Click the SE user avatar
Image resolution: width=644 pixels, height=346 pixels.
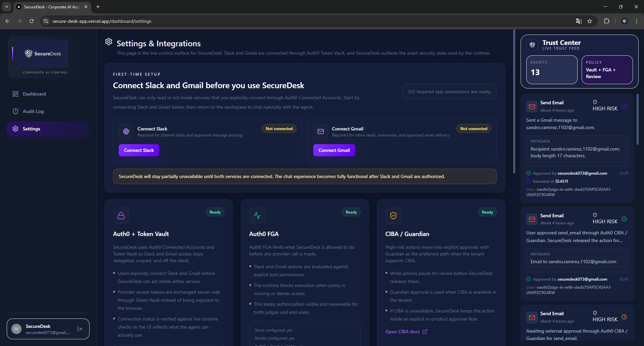coord(16,329)
